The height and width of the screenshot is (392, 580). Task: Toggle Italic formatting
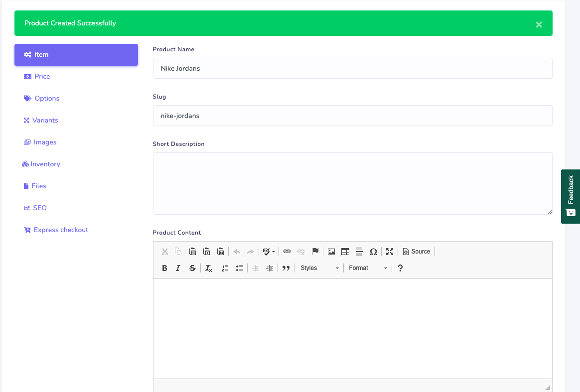(178, 268)
